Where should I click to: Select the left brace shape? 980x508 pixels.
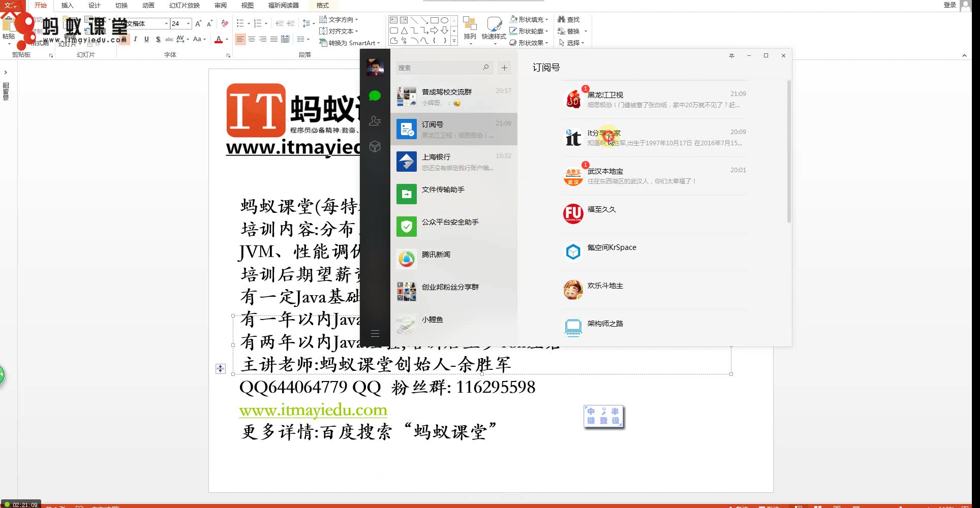point(435,41)
